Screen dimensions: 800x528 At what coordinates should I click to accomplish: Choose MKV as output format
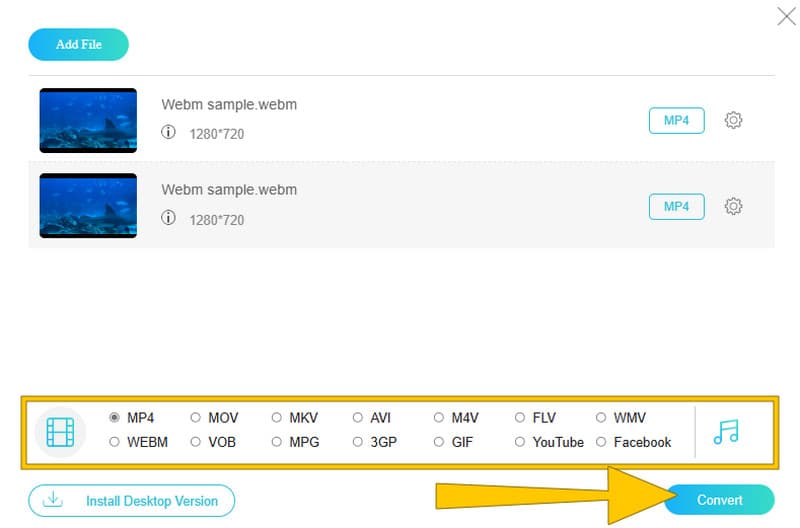277,418
